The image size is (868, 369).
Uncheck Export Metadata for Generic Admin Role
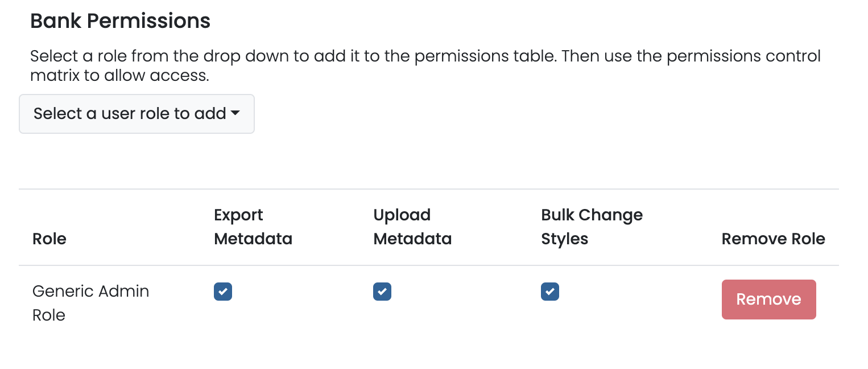[223, 292]
